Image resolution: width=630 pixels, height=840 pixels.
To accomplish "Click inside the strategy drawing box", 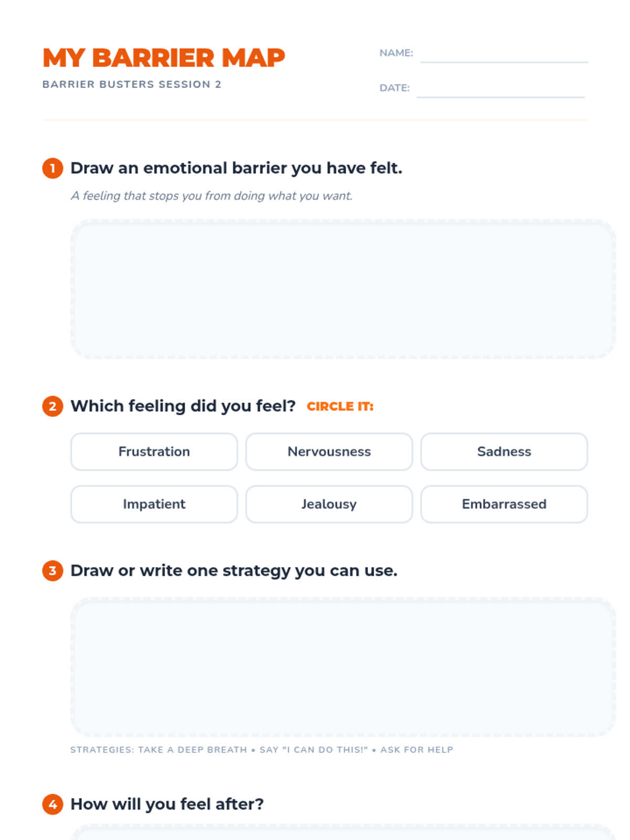I will [x=343, y=667].
